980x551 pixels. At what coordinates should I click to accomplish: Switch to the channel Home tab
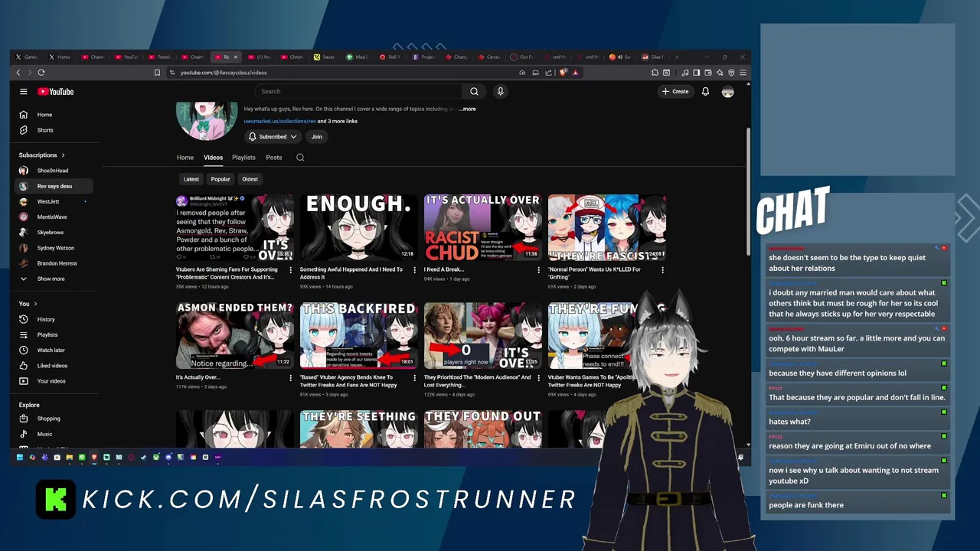point(185,158)
